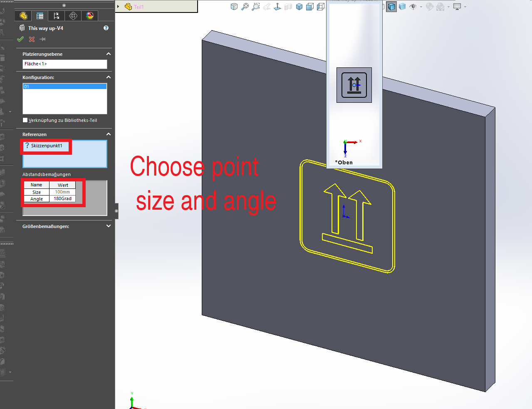Viewport: 532px width, 409px height.
Task: Select the solid blue shaded cube icon
Action: [x=299, y=7]
